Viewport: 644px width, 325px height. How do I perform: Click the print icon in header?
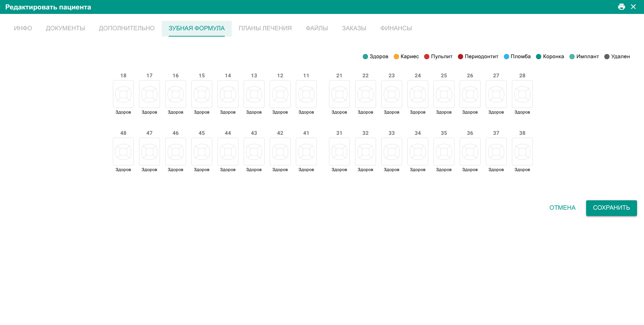(x=621, y=7)
